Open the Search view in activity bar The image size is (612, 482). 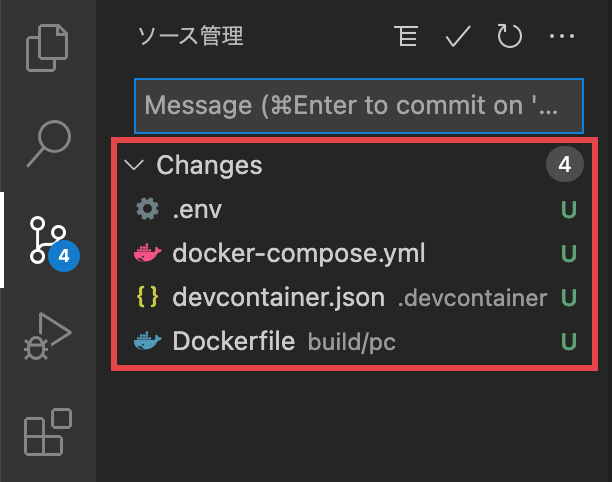[x=47, y=143]
